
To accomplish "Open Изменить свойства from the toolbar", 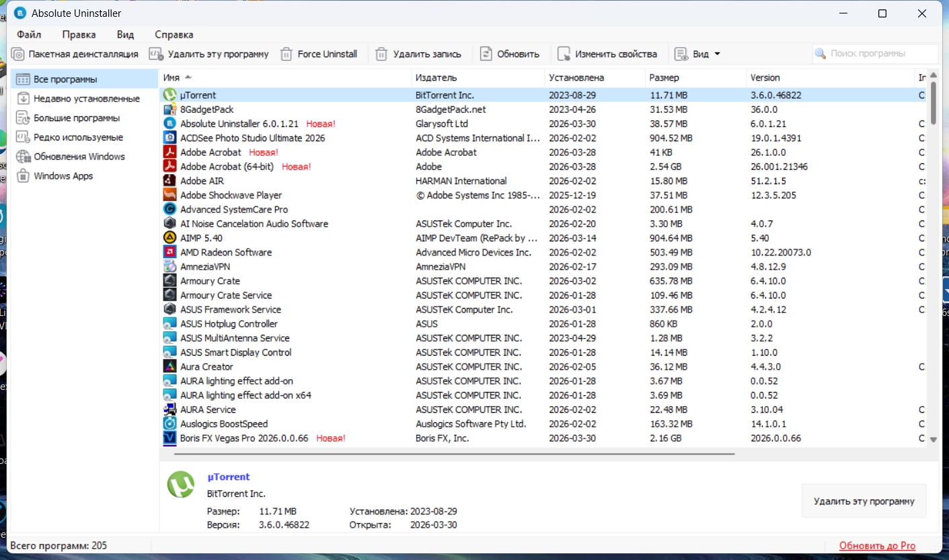I will (607, 54).
